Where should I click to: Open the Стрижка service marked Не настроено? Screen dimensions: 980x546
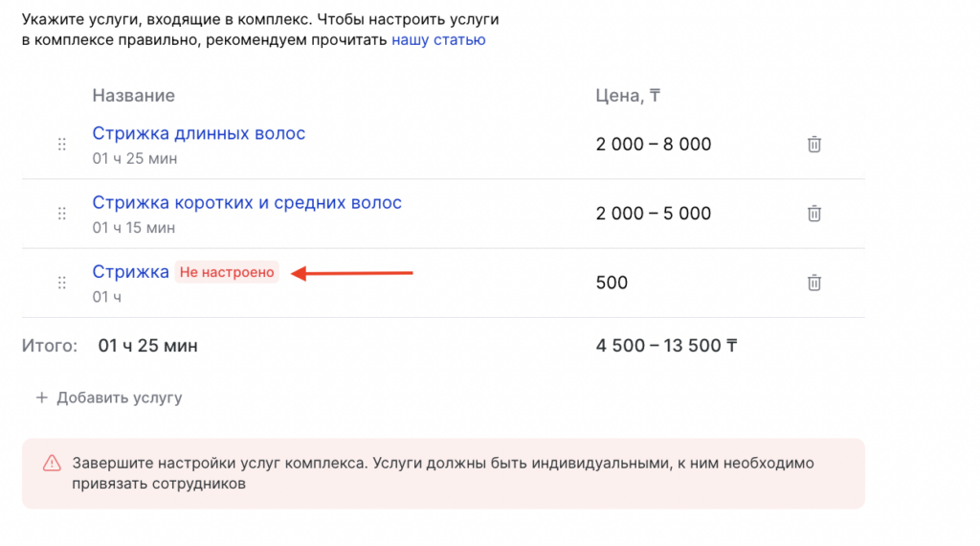click(130, 272)
